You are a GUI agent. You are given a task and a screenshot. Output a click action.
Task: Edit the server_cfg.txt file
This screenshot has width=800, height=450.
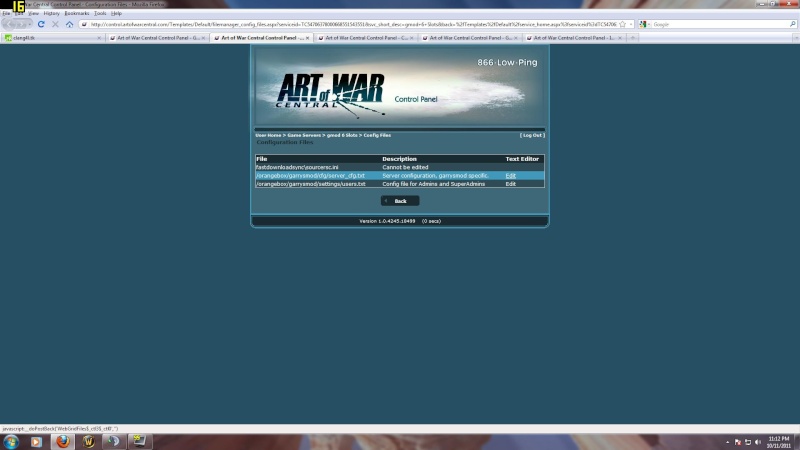pyautogui.click(x=510, y=176)
